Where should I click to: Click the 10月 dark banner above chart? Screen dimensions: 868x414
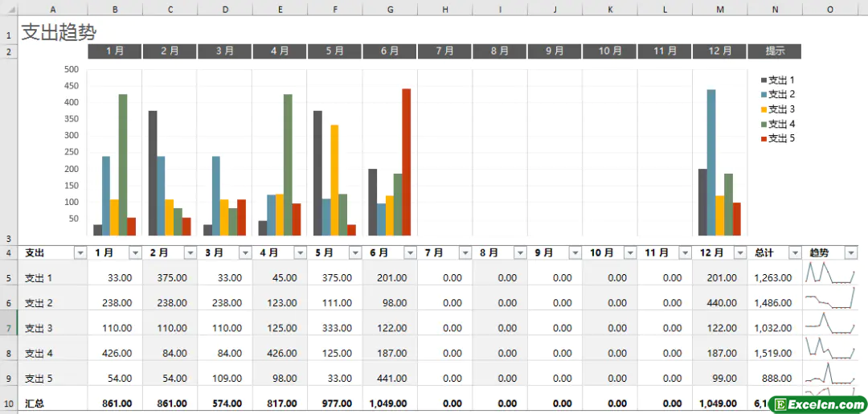coord(609,51)
